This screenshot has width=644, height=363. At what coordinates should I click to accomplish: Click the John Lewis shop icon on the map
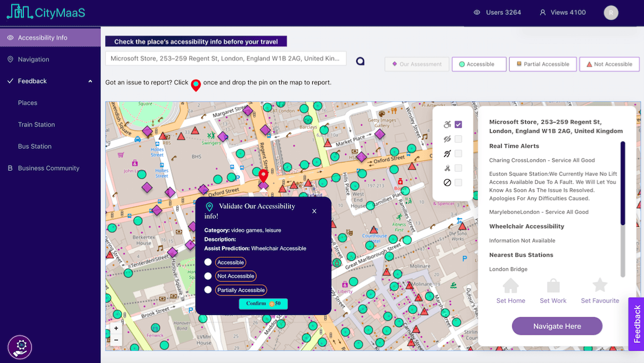tap(134, 163)
